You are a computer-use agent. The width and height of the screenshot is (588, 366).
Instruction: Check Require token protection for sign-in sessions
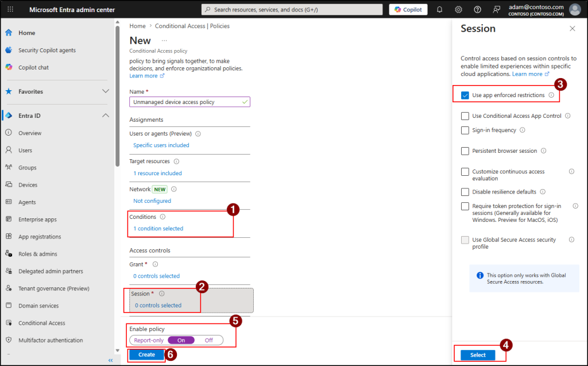[465, 206]
